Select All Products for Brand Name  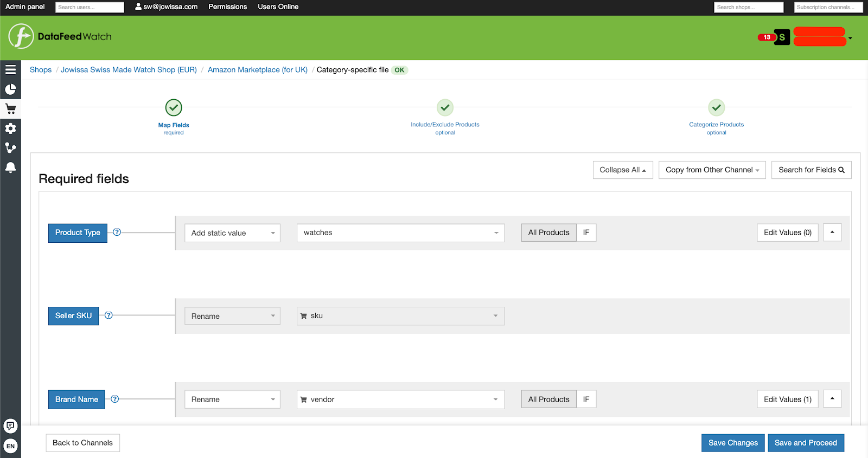(x=548, y=399)
